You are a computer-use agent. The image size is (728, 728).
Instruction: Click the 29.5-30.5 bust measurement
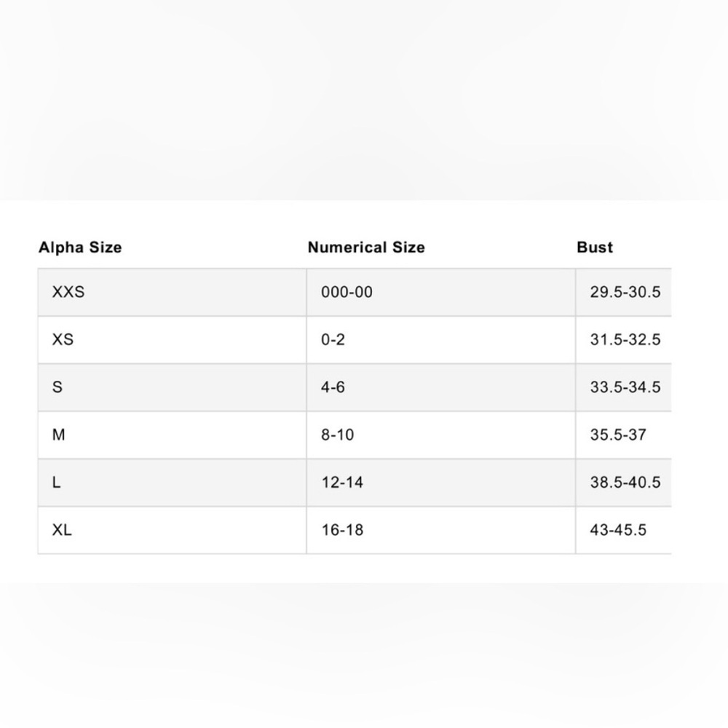coord(625,292)
